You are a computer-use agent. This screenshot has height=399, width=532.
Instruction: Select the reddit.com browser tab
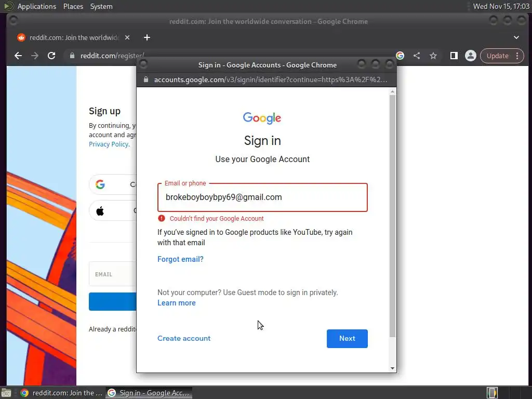click(x=74, y=37)
